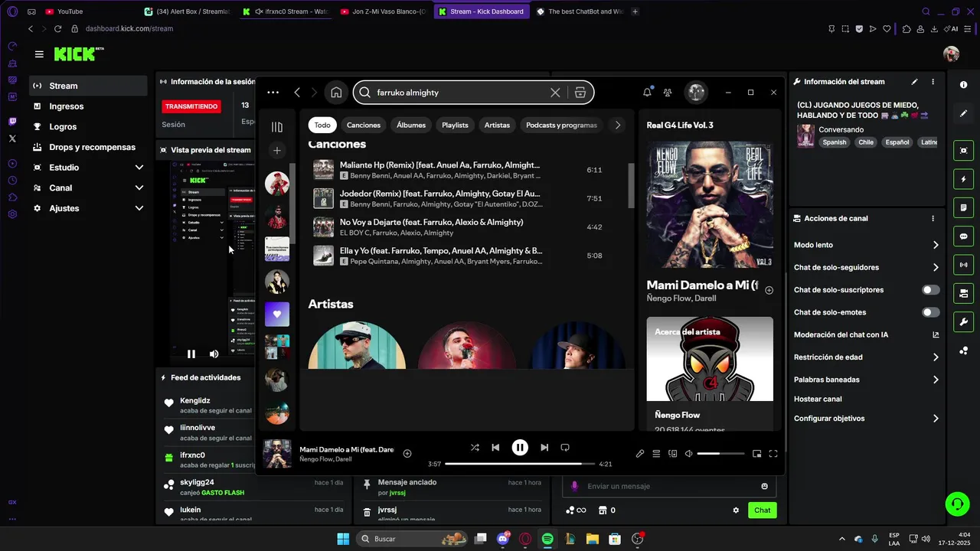Viewport: 980px width, 551px height.
Task: Add Mami Damelo a Mi to Liked Songs in player bar
Action: point(407,454)
